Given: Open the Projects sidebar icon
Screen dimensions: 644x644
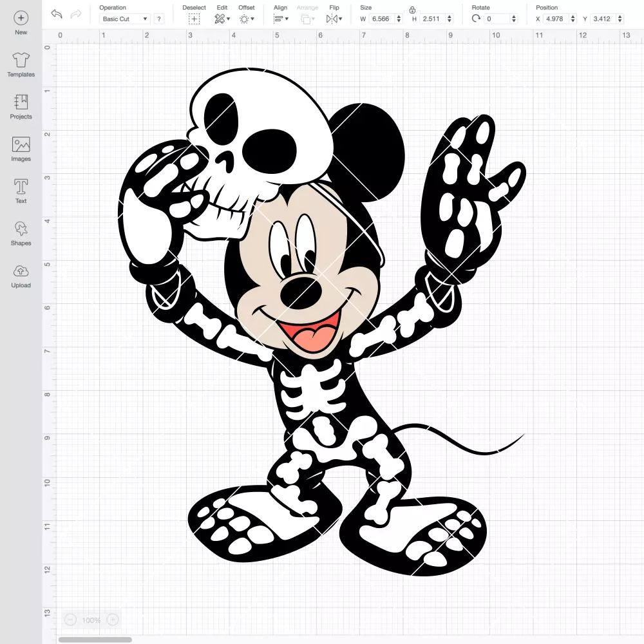Looking at the screenshot, I should [21, 102].
